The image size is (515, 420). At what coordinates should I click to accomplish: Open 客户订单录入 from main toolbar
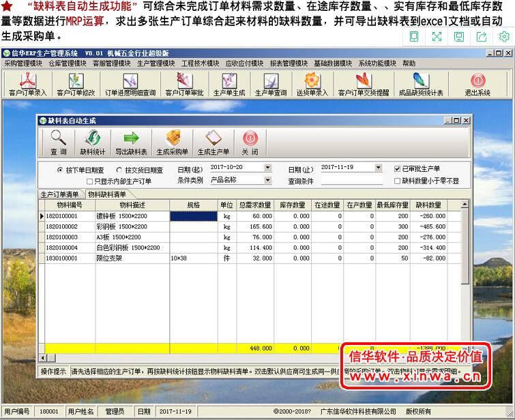click(x=27, y=85)
